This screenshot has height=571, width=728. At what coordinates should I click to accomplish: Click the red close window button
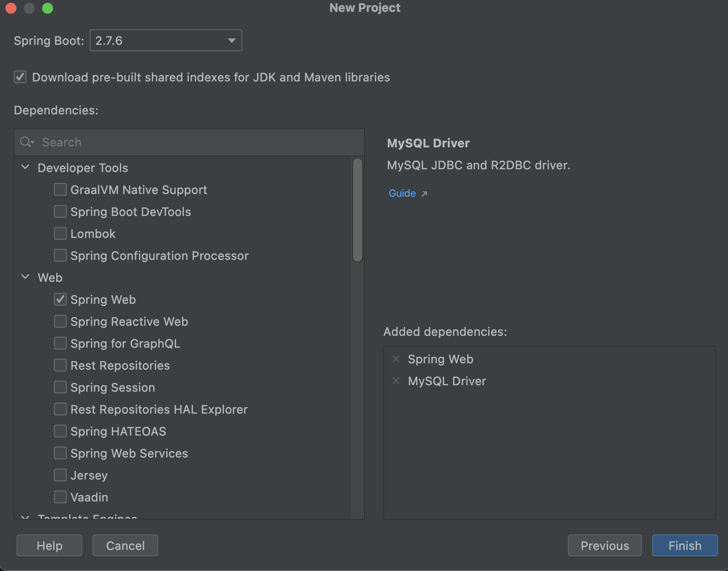11,8
